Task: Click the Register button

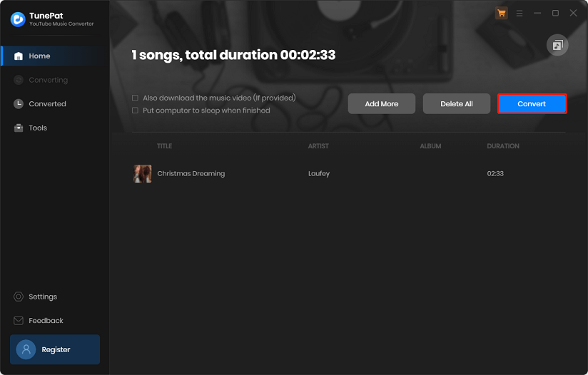Action: point(55,349)
